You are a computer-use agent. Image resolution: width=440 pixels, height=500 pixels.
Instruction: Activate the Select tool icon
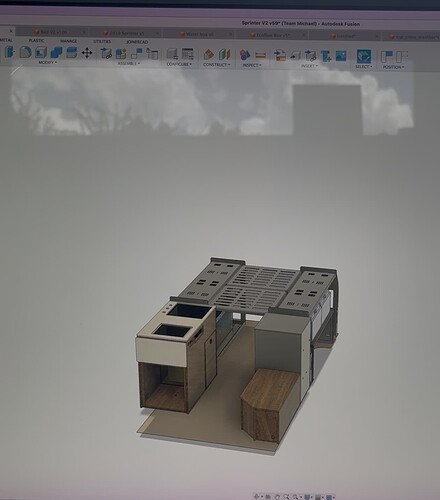click(x=363, y=56)
